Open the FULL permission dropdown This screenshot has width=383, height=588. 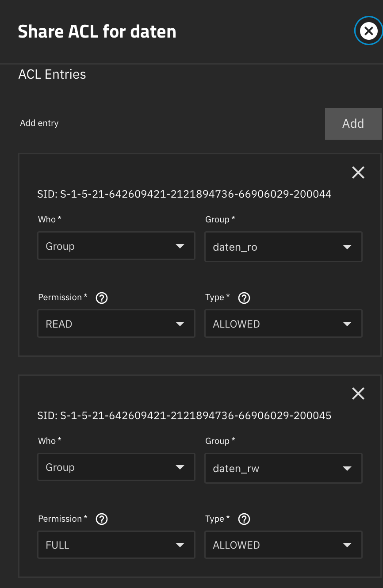[x=116, y=545]
